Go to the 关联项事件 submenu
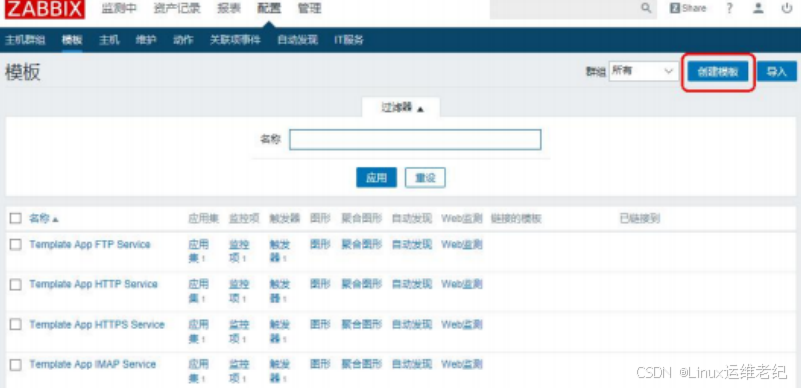 point(235,40)
